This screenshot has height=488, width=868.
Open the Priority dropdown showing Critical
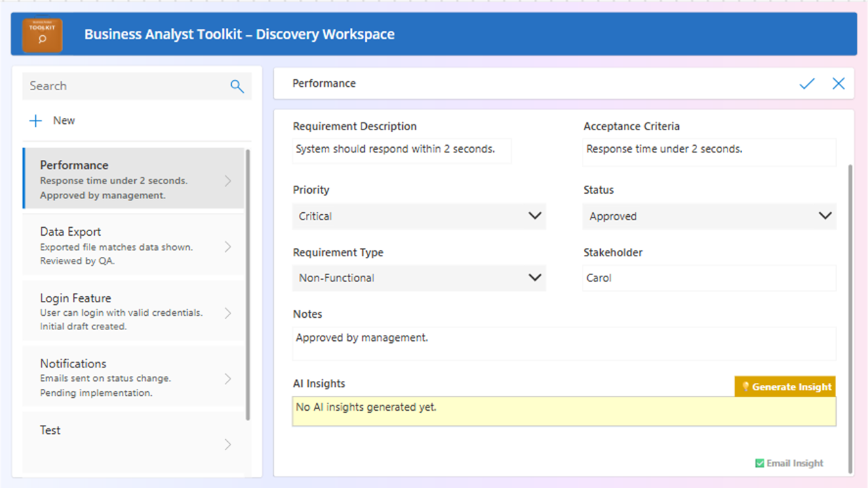(x=419, y=216)
